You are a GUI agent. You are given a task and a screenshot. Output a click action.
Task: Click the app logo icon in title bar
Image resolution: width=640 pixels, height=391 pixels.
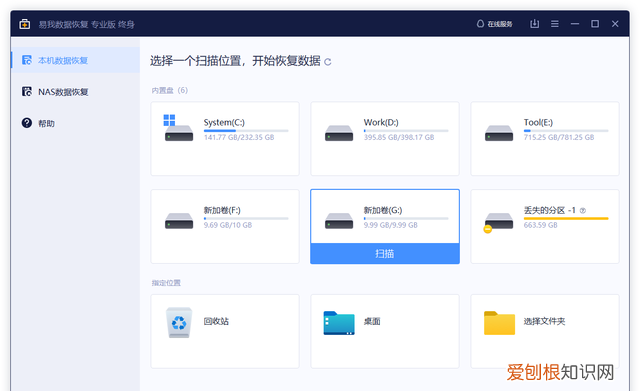click(x=24, y=24)
